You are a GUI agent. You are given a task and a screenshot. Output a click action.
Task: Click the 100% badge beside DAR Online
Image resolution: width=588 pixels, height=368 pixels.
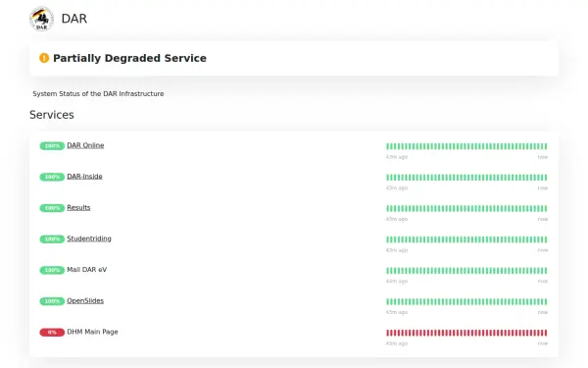pos(52,145)
